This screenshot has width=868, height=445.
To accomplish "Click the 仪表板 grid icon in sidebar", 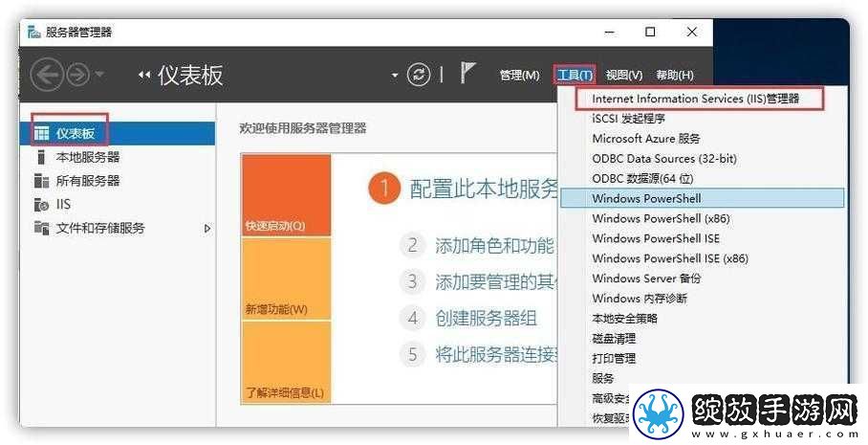I will tap(41, 134).
